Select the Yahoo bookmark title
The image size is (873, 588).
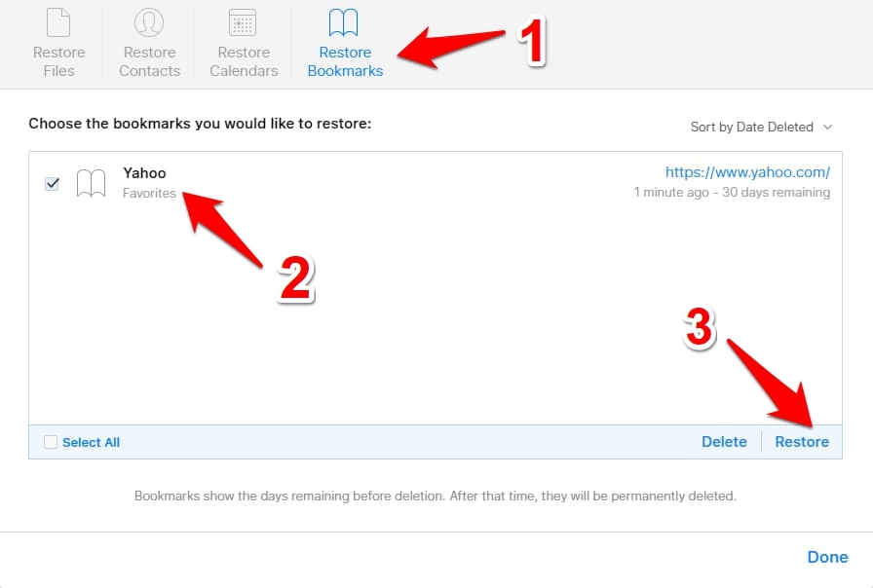(144, 173)
